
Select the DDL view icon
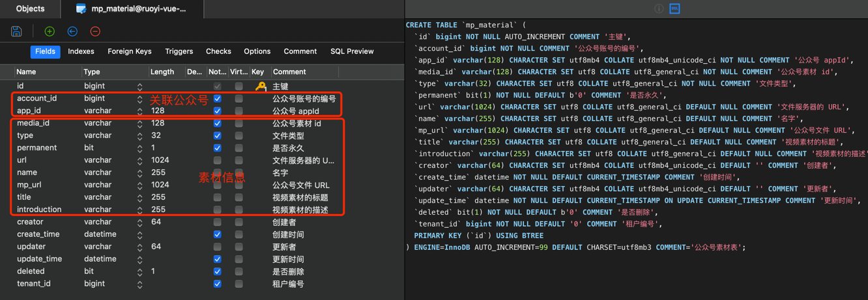(674, 8)
